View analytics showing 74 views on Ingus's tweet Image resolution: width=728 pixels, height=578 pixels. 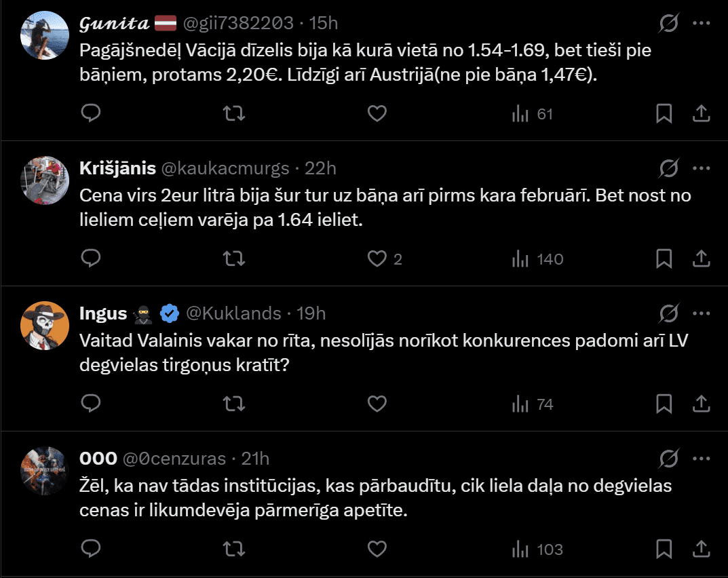(x=533, y=404)
